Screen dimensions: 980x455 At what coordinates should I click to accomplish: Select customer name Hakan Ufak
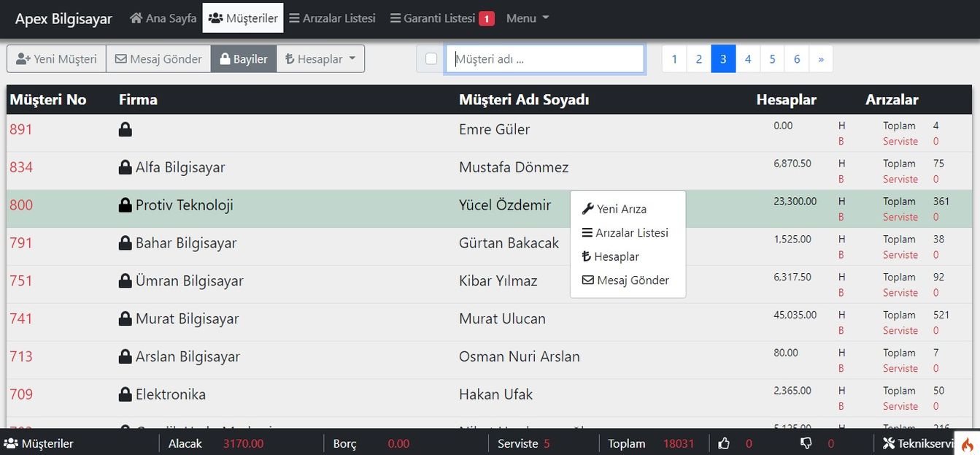pos(496,394)
